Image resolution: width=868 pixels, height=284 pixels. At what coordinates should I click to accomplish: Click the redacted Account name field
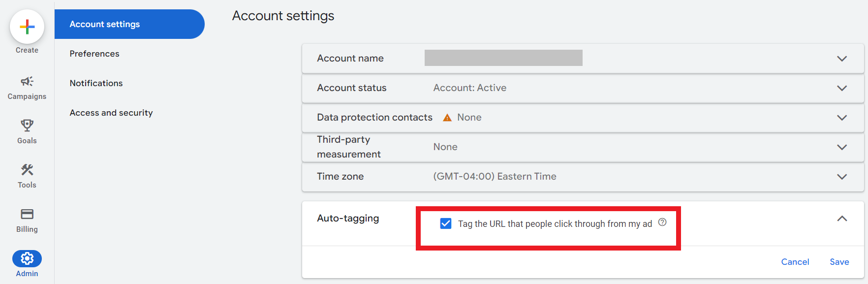click(503, 58)
